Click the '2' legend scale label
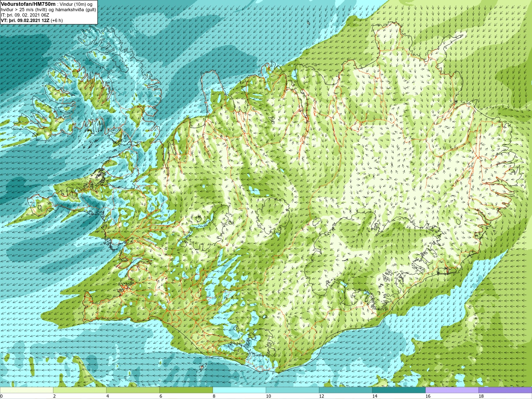532x399 pixels. coord(54,396)
